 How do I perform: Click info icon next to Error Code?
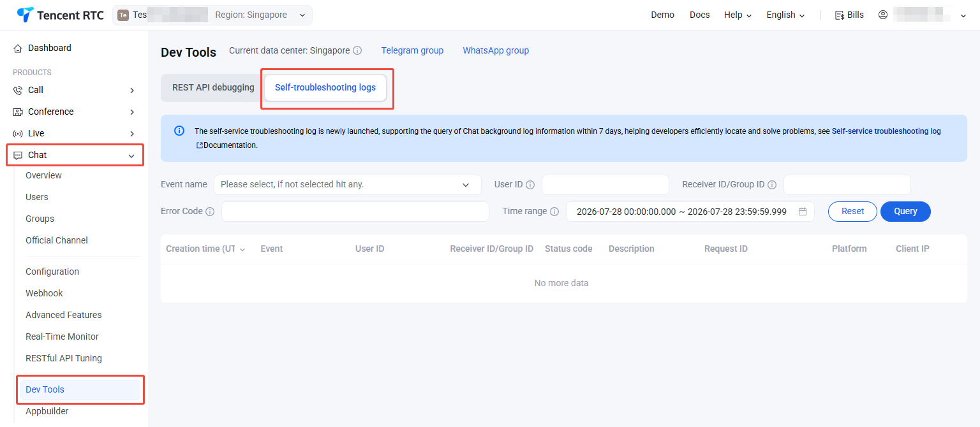(x=210, y=212)
